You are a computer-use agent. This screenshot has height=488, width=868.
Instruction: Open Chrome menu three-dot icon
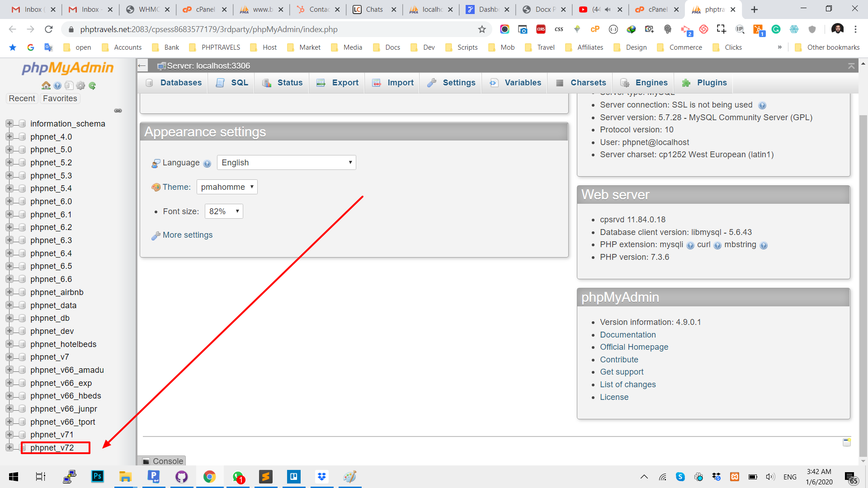click(x=855, y=29)
